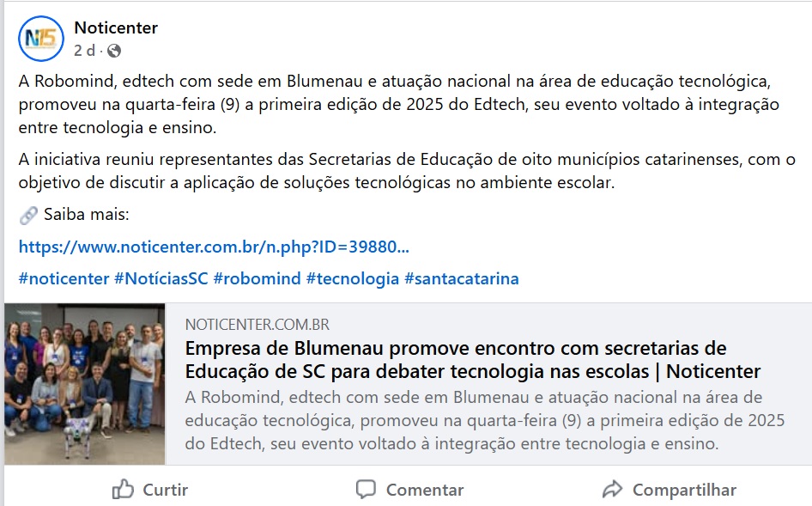Open the group photo preview thumbnail
The image size is (812, 506).
coord(84,383)
